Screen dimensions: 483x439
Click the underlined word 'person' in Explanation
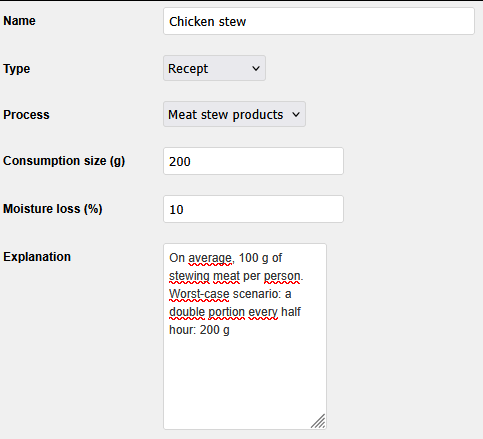tap(282, 276)
